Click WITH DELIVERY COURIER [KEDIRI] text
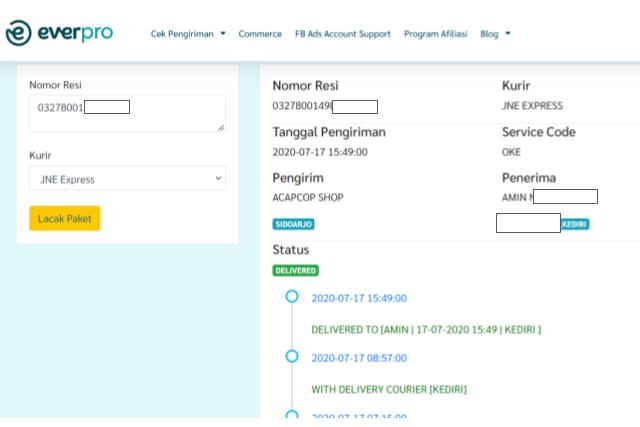 (x=389, y=389)
